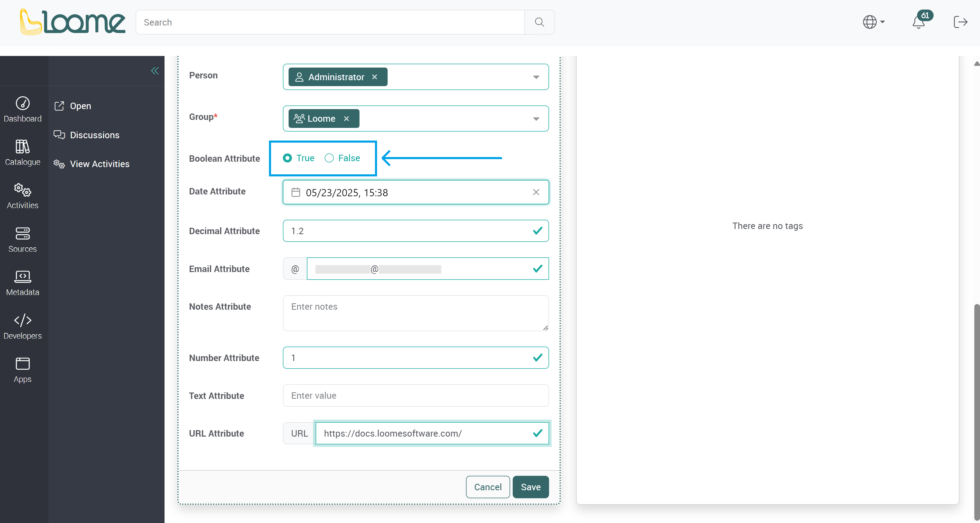Click the Save button
The width and height of the screenshot is (980, 523).
(x=530, y=487)
